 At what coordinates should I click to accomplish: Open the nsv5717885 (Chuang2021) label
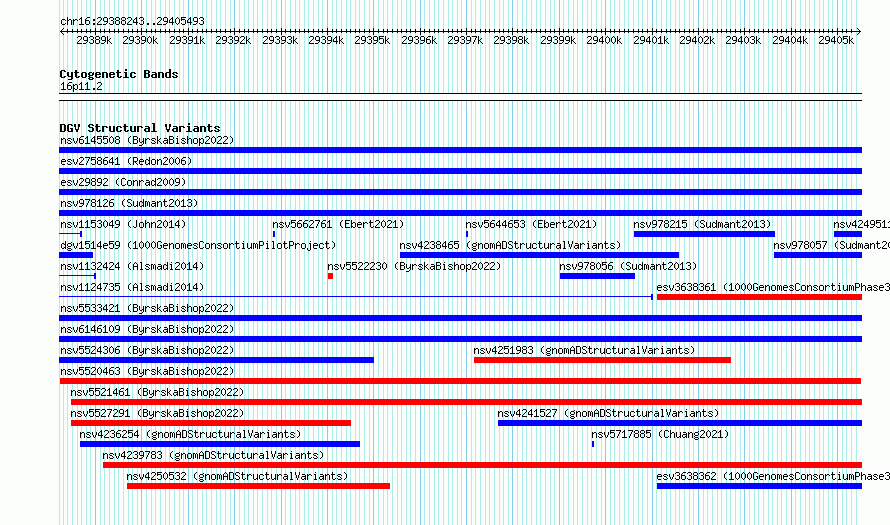[x=660, y=434]
